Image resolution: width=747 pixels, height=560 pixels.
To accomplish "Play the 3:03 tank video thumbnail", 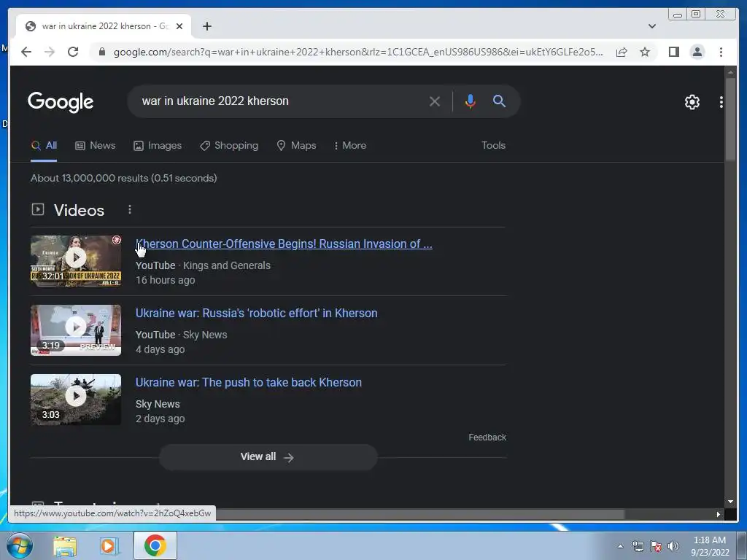I will 76,400.
